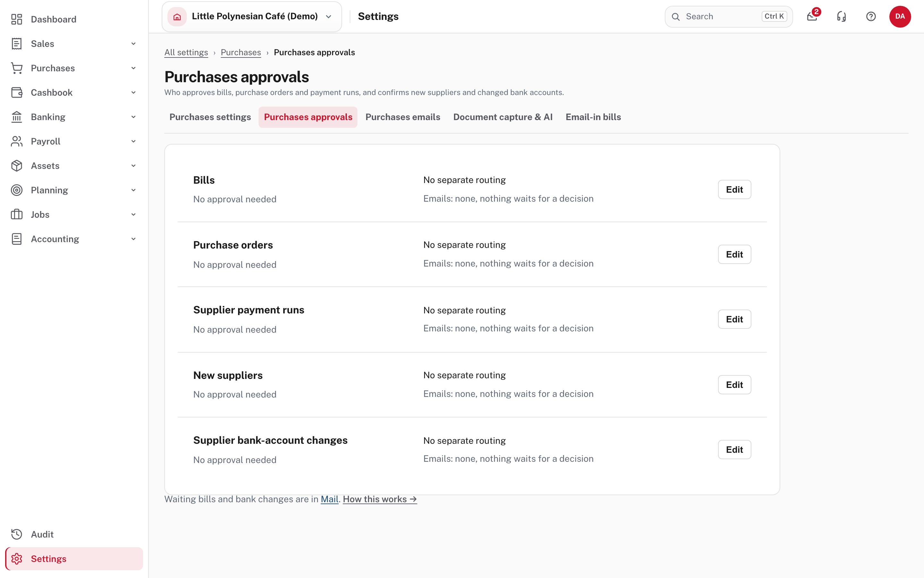Screen dimensions: 924x578
Task: Click the Sales receipt icon
Action: (x=16, y=44)
